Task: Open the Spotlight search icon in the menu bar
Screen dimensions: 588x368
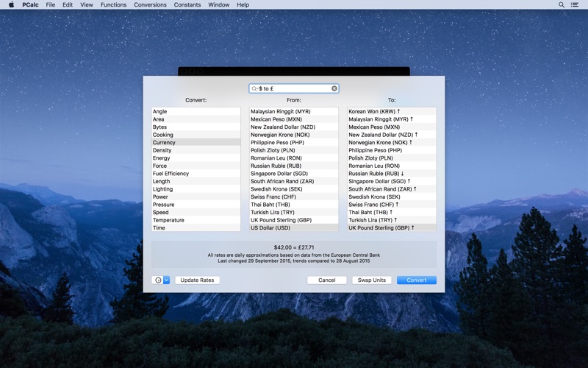Action: point(562,4)
